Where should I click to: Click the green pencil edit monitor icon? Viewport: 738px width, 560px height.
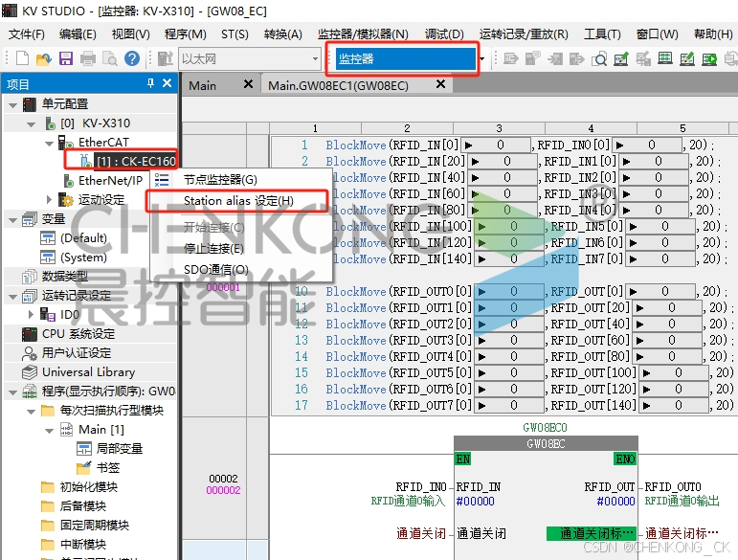tap(687, 59)
